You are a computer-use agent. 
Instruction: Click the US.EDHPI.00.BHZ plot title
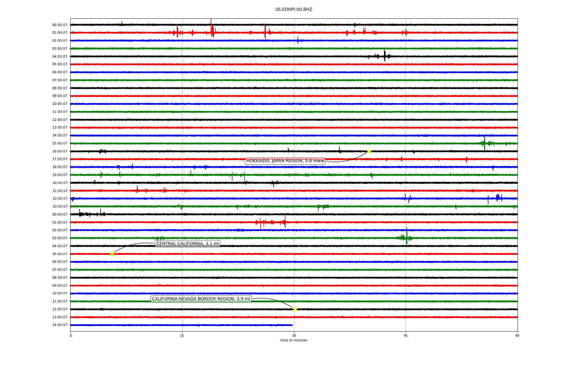coord(294,10)
